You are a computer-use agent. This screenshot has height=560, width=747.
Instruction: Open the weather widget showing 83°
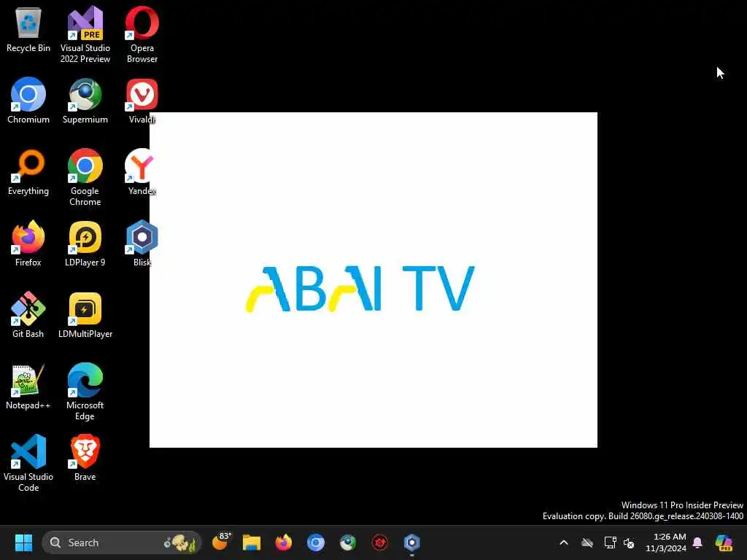[221, 542]
